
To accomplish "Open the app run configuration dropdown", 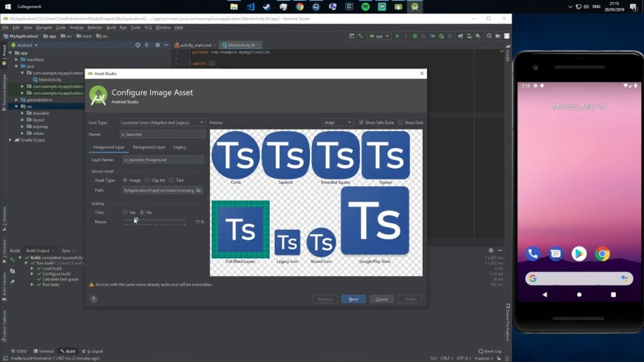I will [379, 36].
